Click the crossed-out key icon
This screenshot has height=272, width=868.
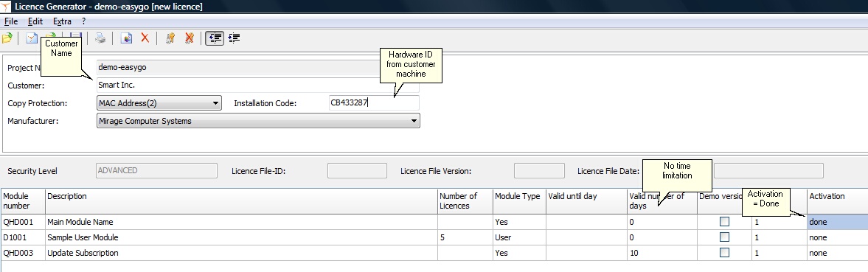click(x=190, y=38)
